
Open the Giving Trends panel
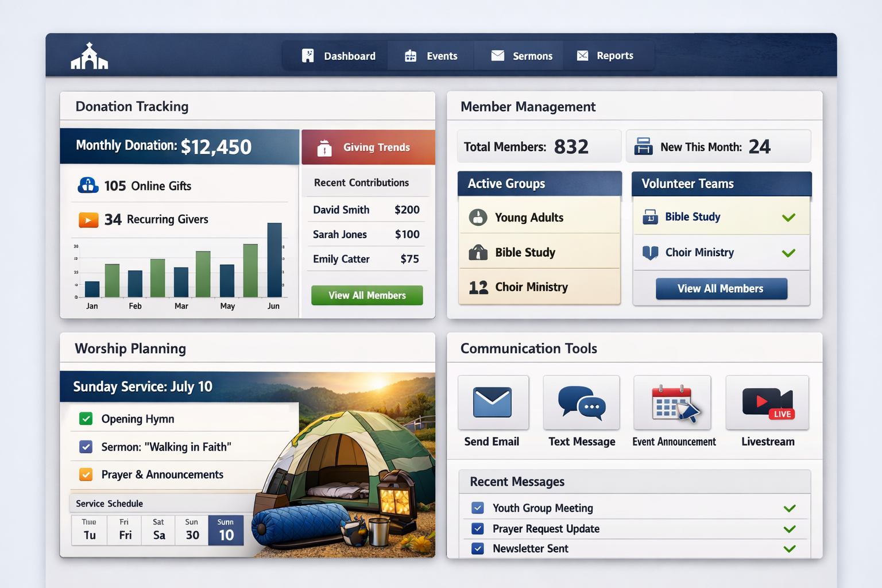(368, 147)
